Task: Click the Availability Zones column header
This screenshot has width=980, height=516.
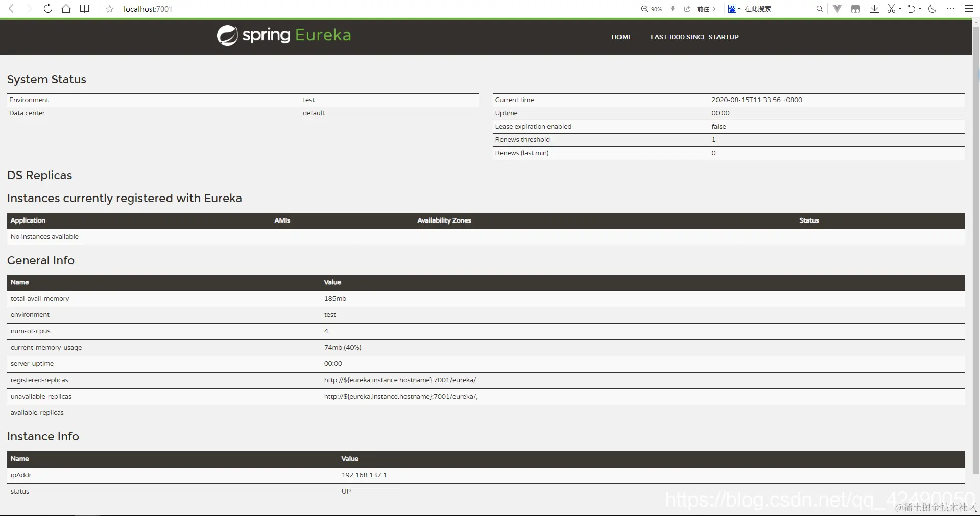Action: tap(444, 220)
